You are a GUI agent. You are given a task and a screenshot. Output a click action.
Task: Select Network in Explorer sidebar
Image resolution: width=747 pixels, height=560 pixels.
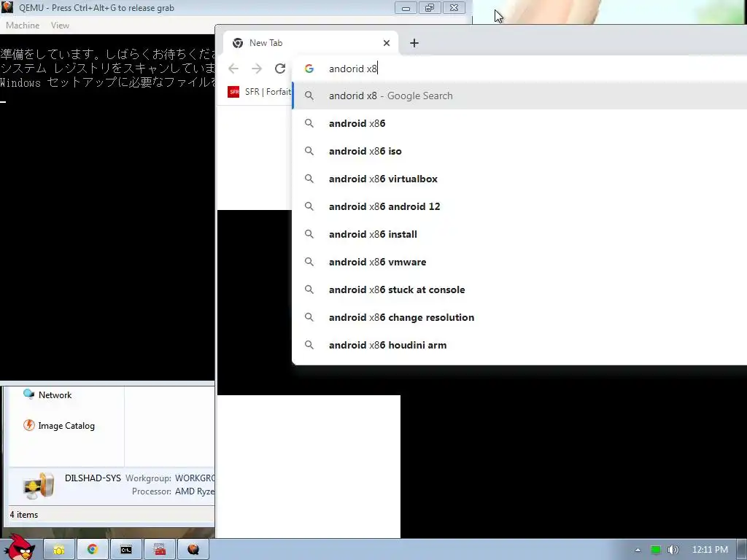(x=47, y=394)
